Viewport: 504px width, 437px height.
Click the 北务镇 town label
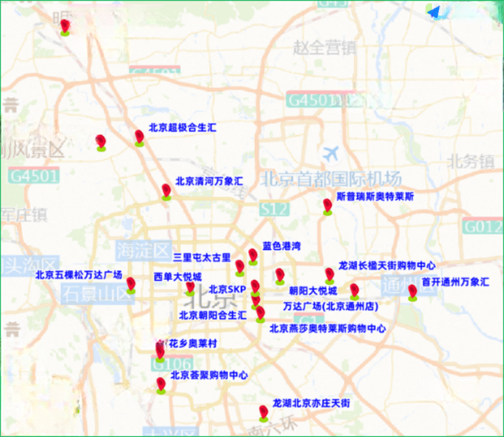click(x=471, y=161)
